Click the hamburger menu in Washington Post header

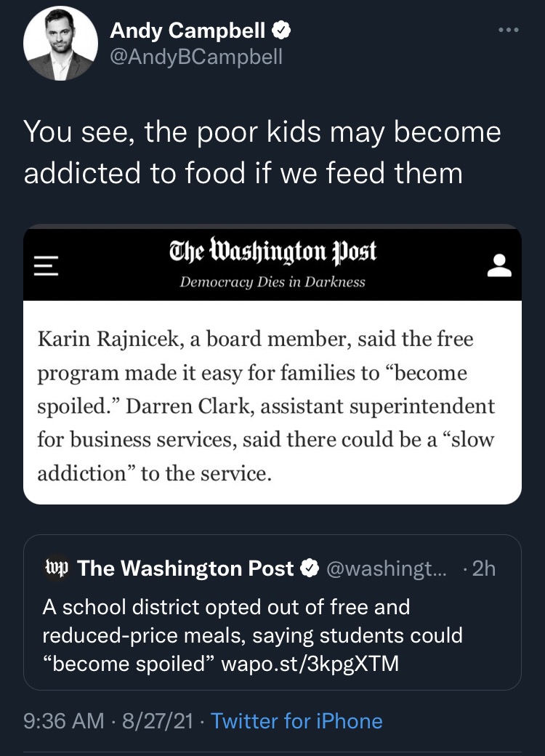pyautogui.click(x=45, y=266)
